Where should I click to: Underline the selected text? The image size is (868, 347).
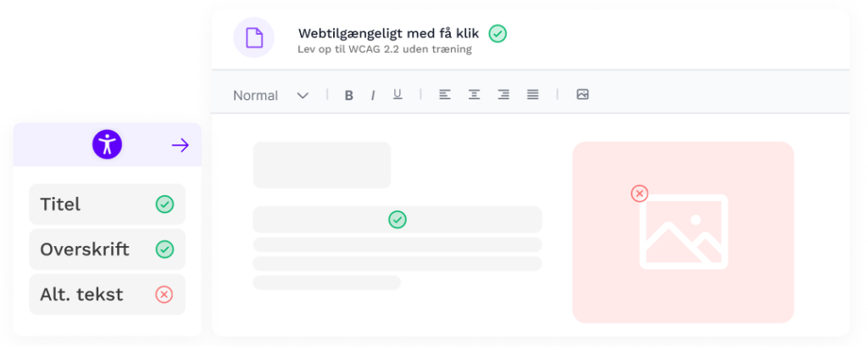[398, 94]
